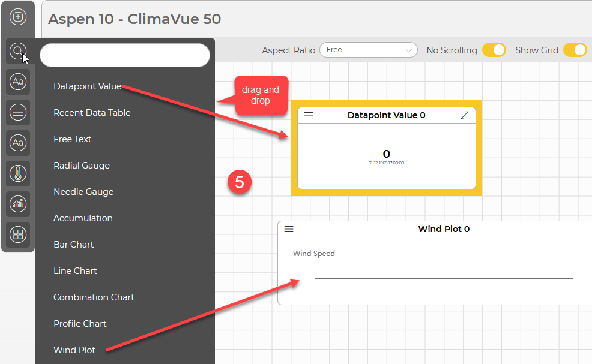Choose the Accumulation widget entry
This screenshot has height=364, width=592.
(83, 218)
